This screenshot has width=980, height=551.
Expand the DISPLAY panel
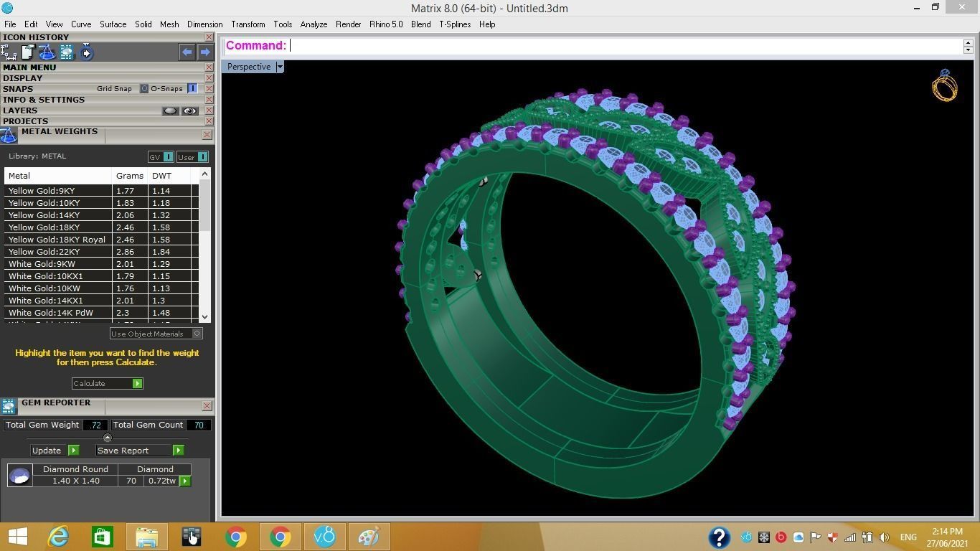[22, 78]
